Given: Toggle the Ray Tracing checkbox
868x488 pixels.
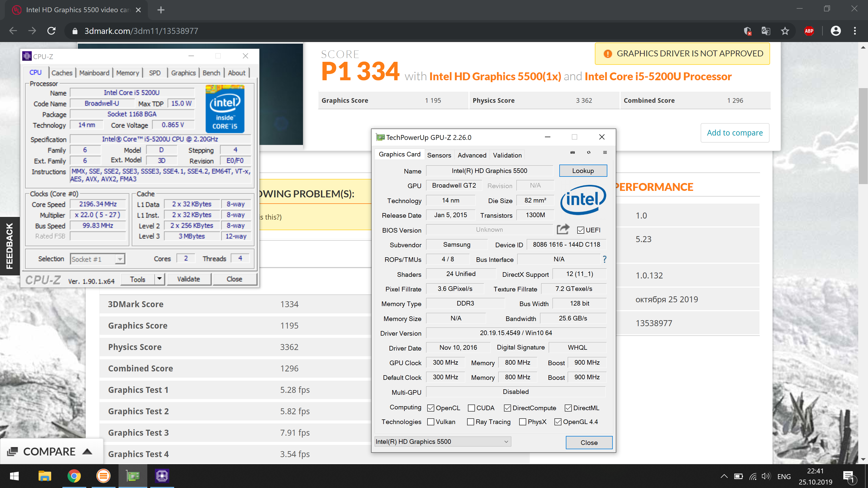Looking at the screenshot, I should pos(470,422).
